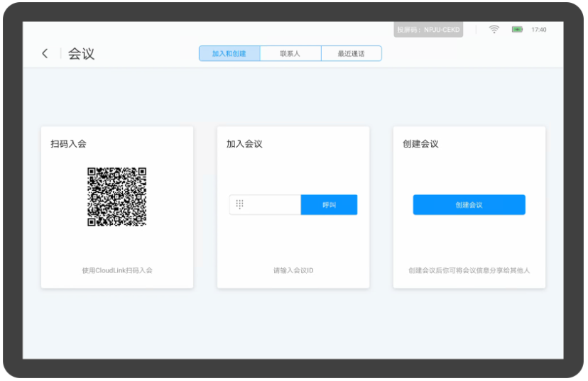Check the battery indicator icon
Image resolution: width=588 pixels, height=381 pixels.
coord(517,30)
